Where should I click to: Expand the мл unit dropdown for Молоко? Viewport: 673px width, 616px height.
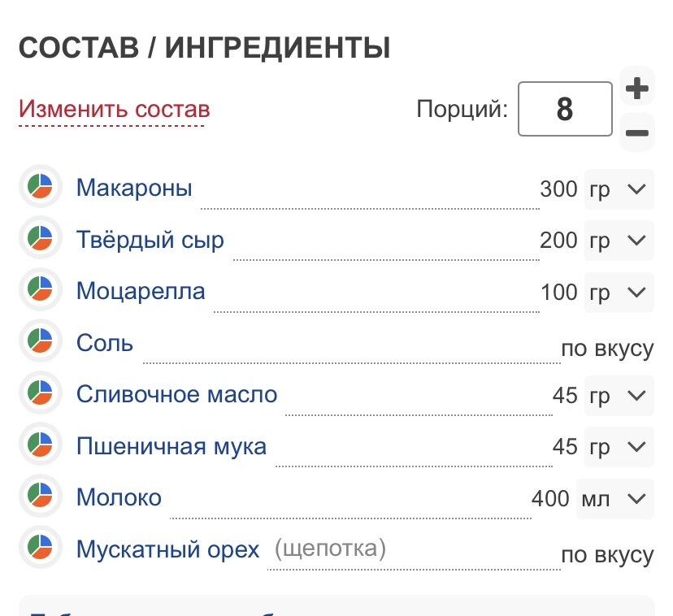coord(615,499)
